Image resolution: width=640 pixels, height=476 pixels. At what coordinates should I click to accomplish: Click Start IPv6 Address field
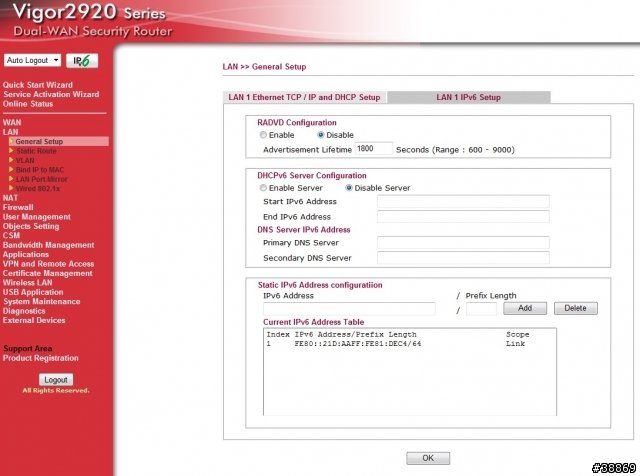463,201
